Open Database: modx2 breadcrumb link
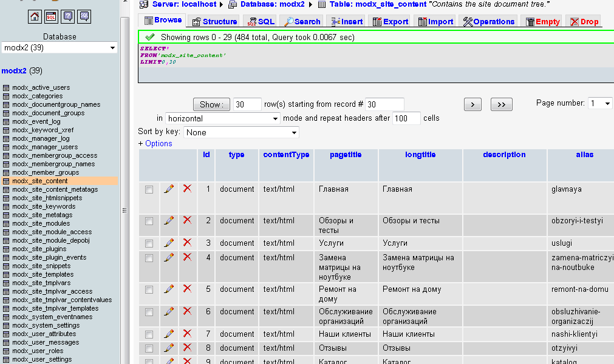 point(273,4)
